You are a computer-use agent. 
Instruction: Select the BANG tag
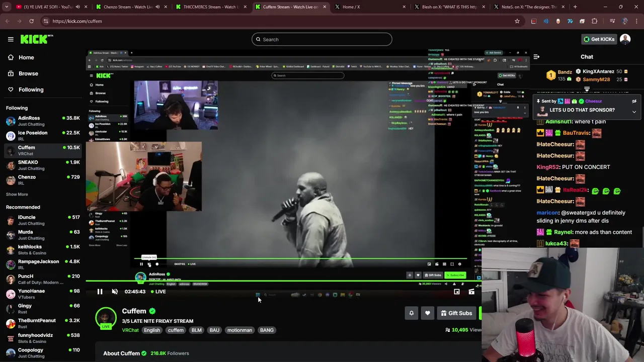point(267,330)
